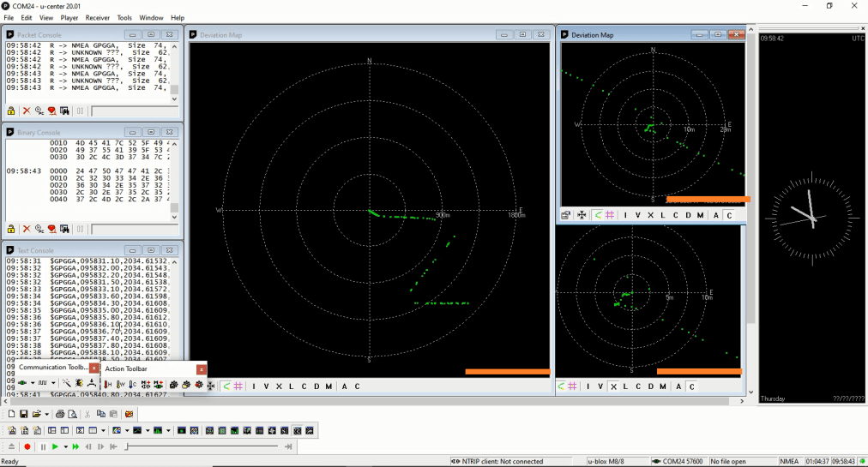Toggle the 'C' button in top-right Deviation Map
The image size is (868, 467).
click(730, 215)
